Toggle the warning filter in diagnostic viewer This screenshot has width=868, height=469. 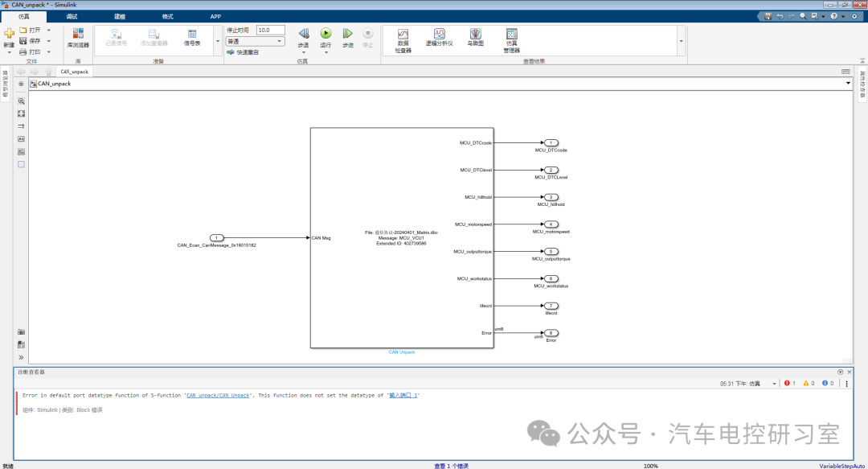[x=809, y=384]
